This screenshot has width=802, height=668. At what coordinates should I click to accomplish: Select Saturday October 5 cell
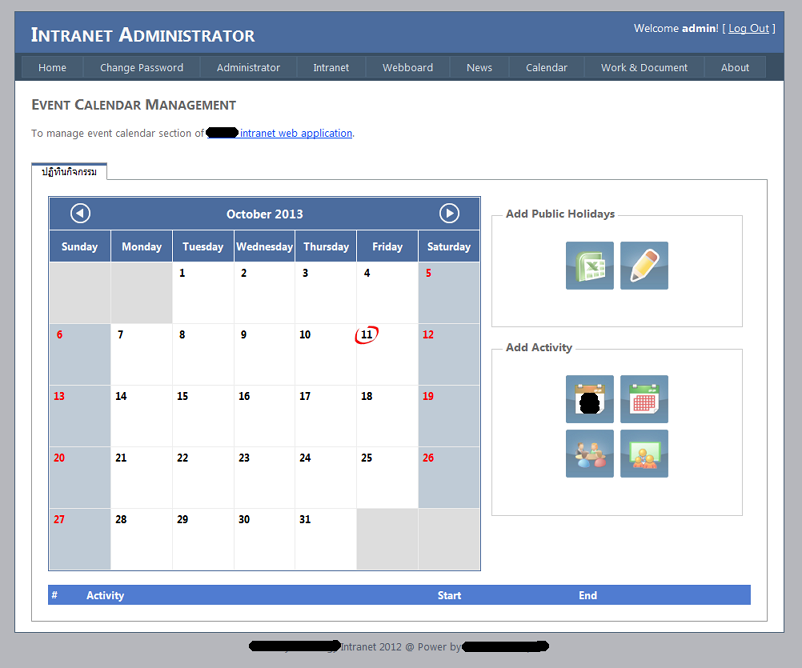point(449,293)
